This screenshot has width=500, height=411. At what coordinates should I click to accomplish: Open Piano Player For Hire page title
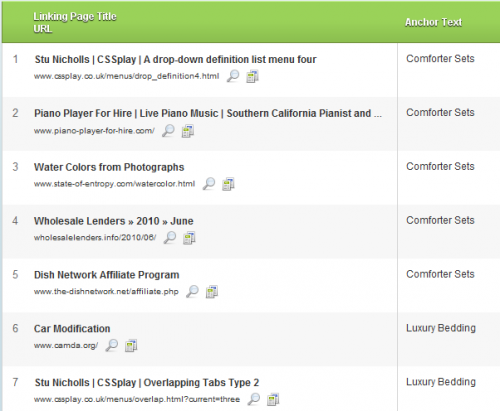[208, 113]
